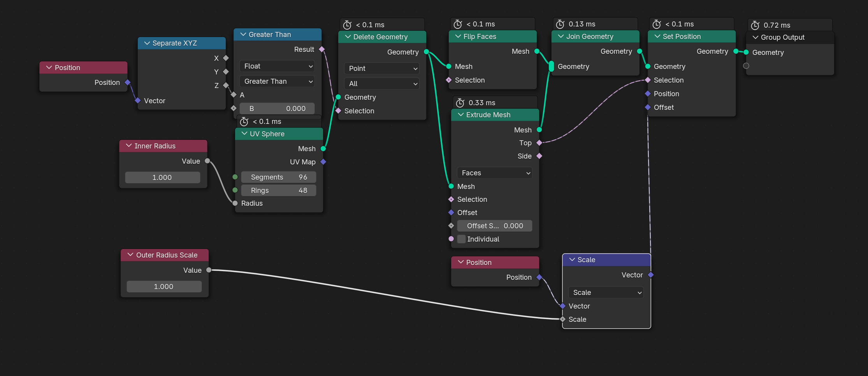This screenshot has height=376, width=868.
Task: Click the clock icon beside 0.72 ms
Action: click(755, 25)
